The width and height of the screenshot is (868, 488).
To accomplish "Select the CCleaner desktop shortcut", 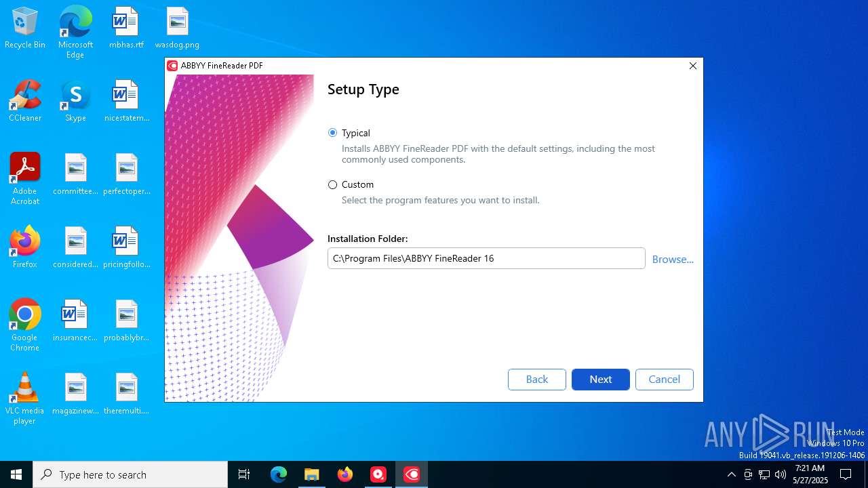I will [x=25, y=101].
